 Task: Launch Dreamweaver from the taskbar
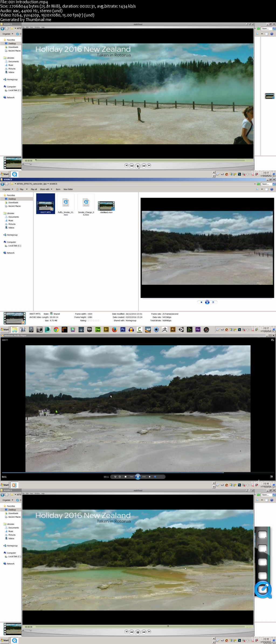98,329
